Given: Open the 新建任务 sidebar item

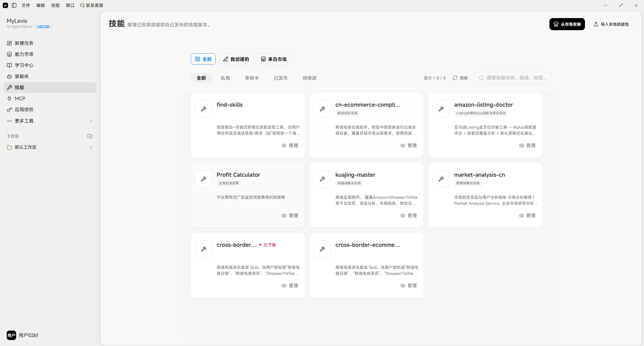Looking at the screenshot, I should point(50,43).
